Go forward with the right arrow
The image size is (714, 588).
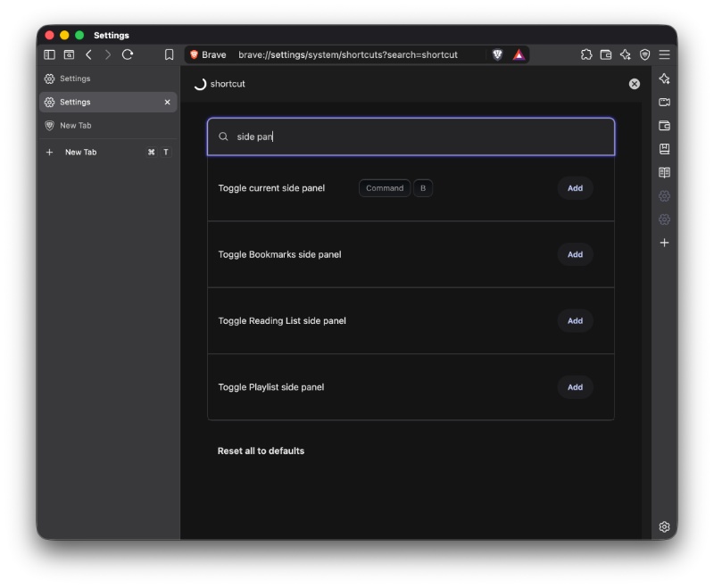108,54
